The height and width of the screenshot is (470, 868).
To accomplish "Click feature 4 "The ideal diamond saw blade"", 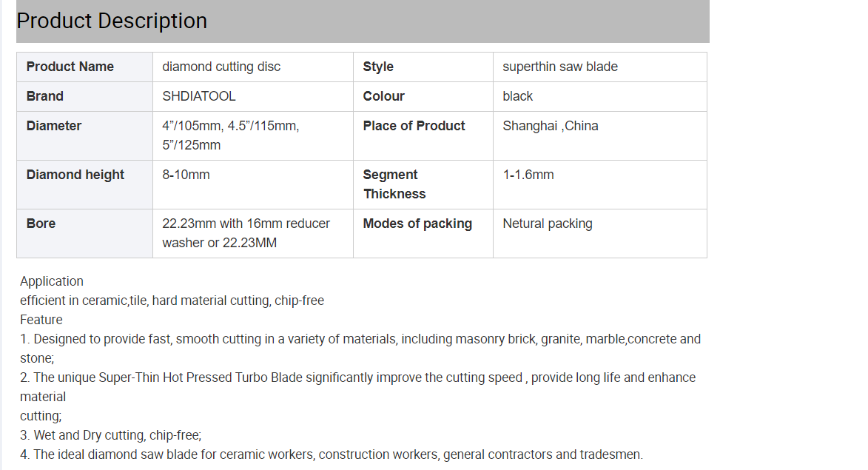I will point(332,454).
